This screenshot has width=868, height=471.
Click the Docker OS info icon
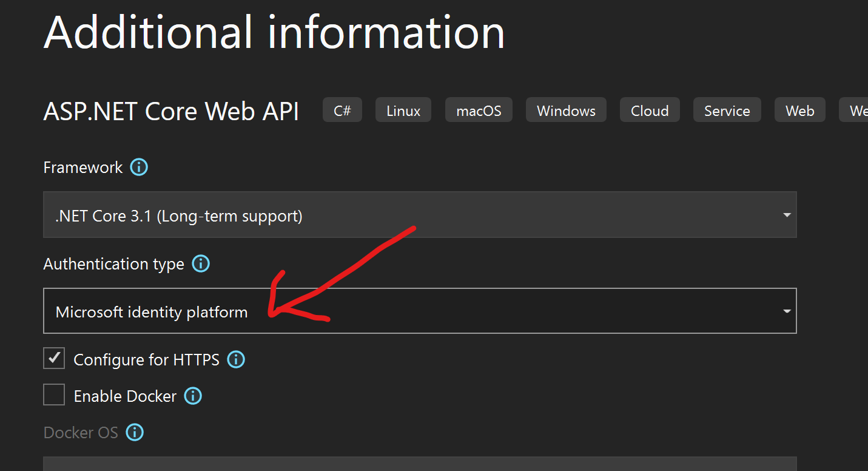[x=135, y=432]
